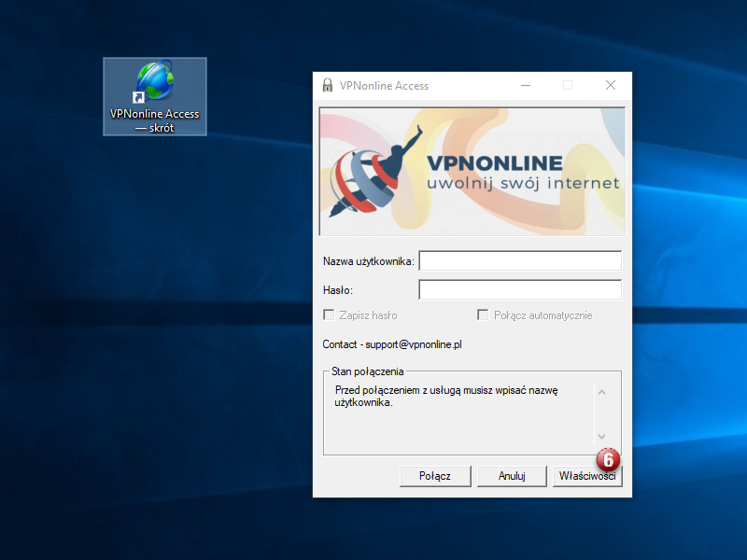Open Właściwości settings button
This screenshot has height=560, width=747.
click(x=587, y=476)
